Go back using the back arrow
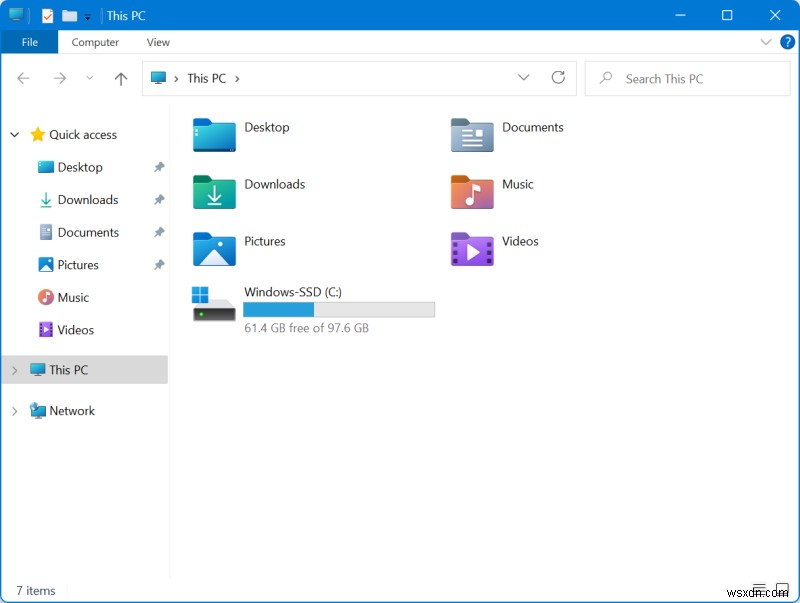 pyautogui.click(x=24, y=78)
